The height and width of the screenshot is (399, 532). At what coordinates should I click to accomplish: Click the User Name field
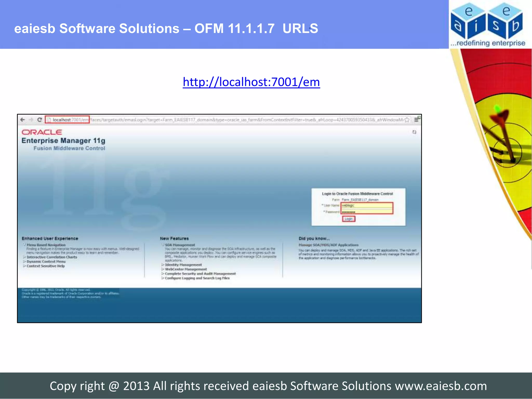pyautogui.click(x=367, y=205)
